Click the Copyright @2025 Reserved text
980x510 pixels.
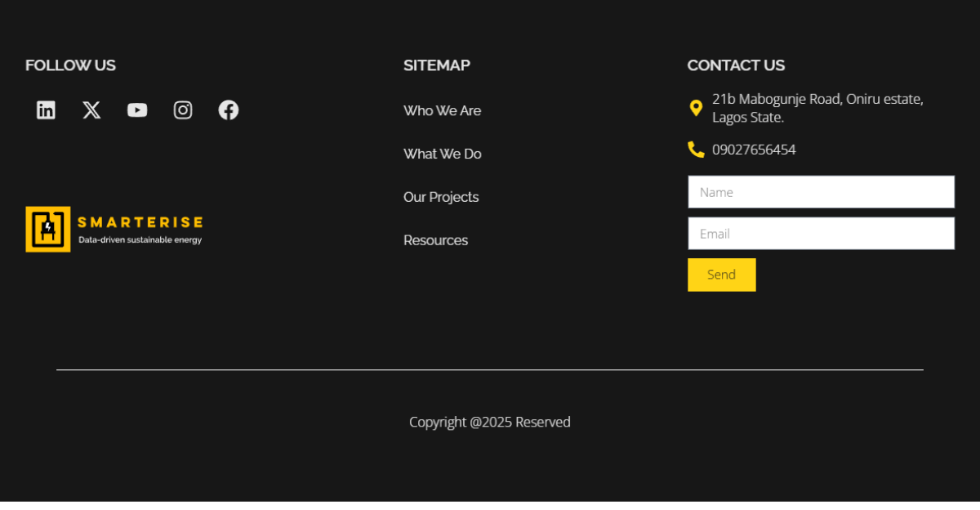[490, 423]
